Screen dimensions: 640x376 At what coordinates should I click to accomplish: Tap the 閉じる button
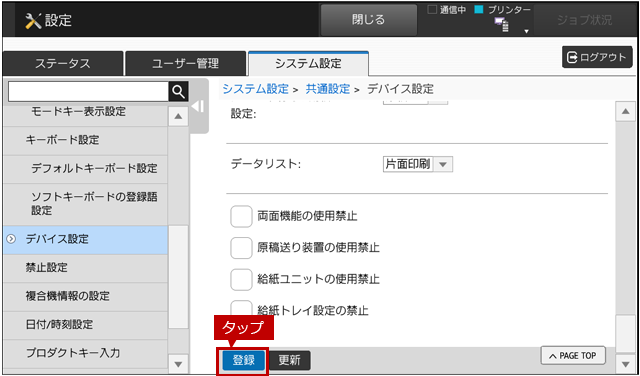369,20
